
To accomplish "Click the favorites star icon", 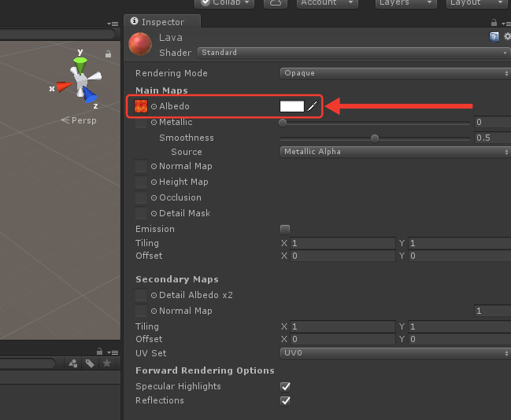I will point(107,363).
